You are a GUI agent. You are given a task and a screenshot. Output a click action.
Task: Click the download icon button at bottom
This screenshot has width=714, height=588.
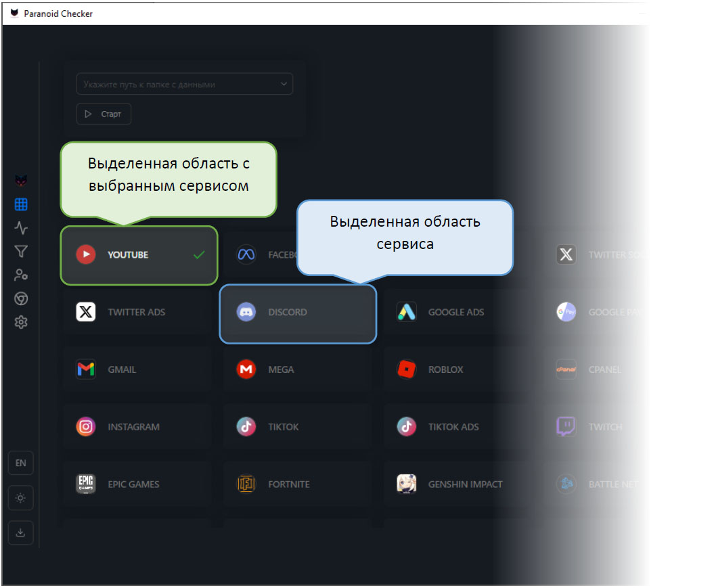tap(20, 533)
